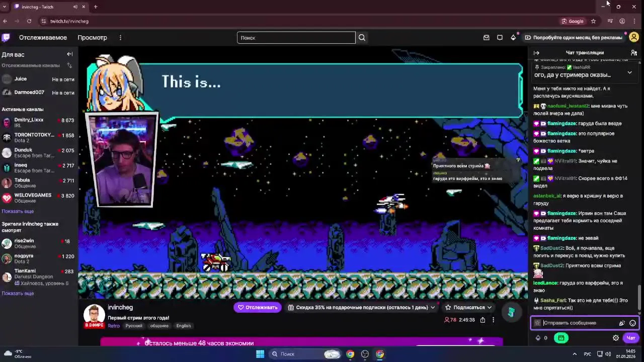Share the stream with share icon
This screenshot has width=644, height=362.
point(482,320)
